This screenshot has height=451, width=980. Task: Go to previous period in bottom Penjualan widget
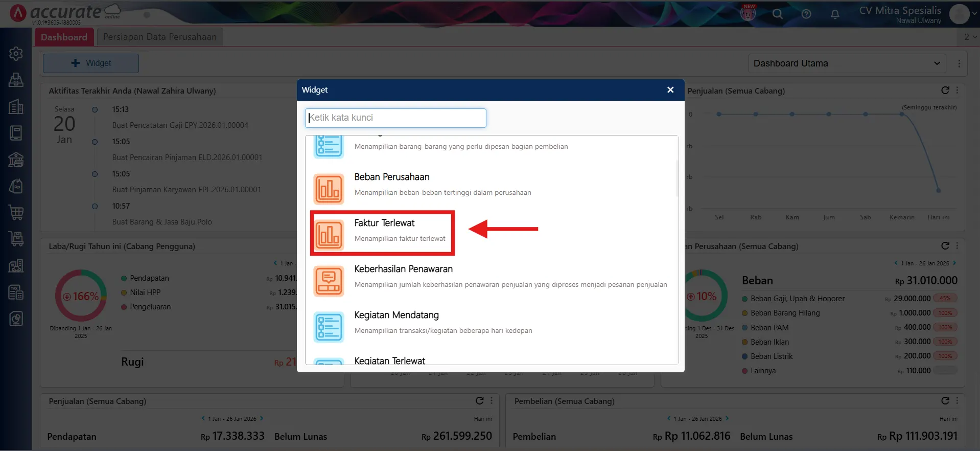coord(203,419)
